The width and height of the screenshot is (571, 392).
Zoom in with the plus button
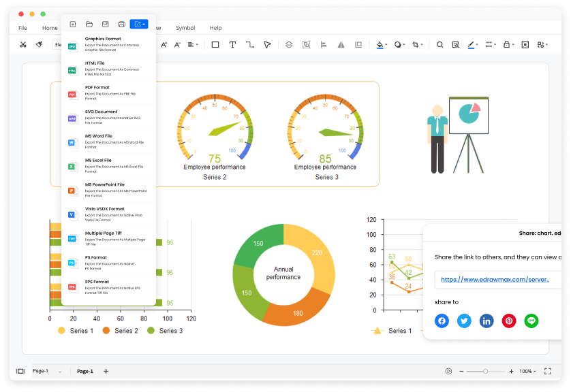(x=511, y=372)
